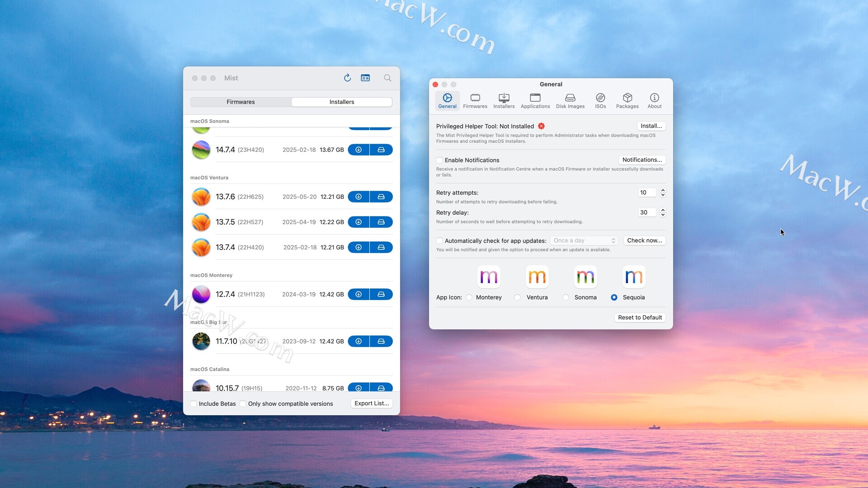The height and width of the screenshot is (488, 868).
Task: Click the Retry delay stepper arrows
Action: (663, 212)
